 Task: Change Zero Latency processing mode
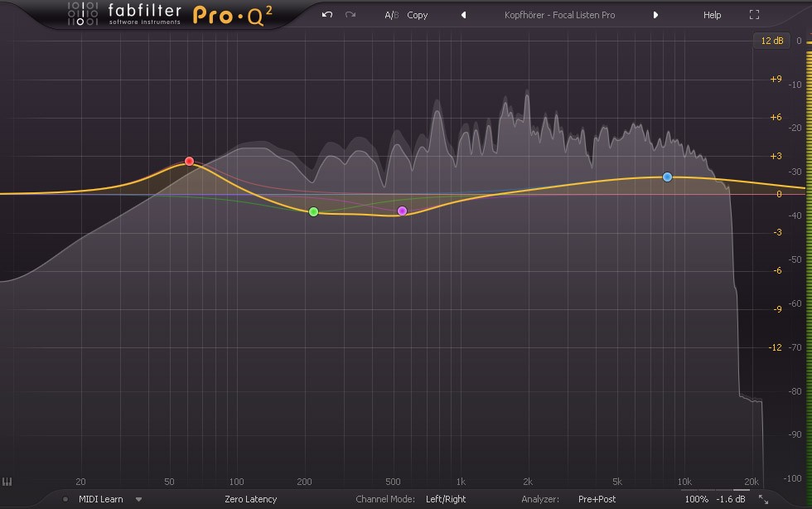[x=250, y=499]
